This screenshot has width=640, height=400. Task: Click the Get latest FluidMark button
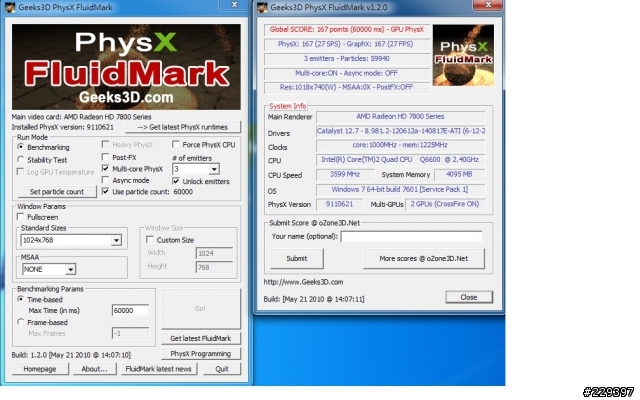click(200, 338)
